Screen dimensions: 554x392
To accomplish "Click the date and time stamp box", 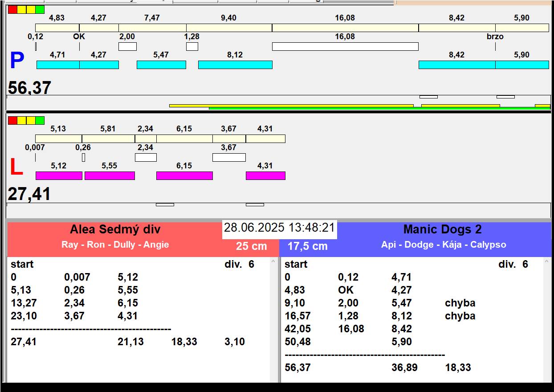I will point(279,228).
